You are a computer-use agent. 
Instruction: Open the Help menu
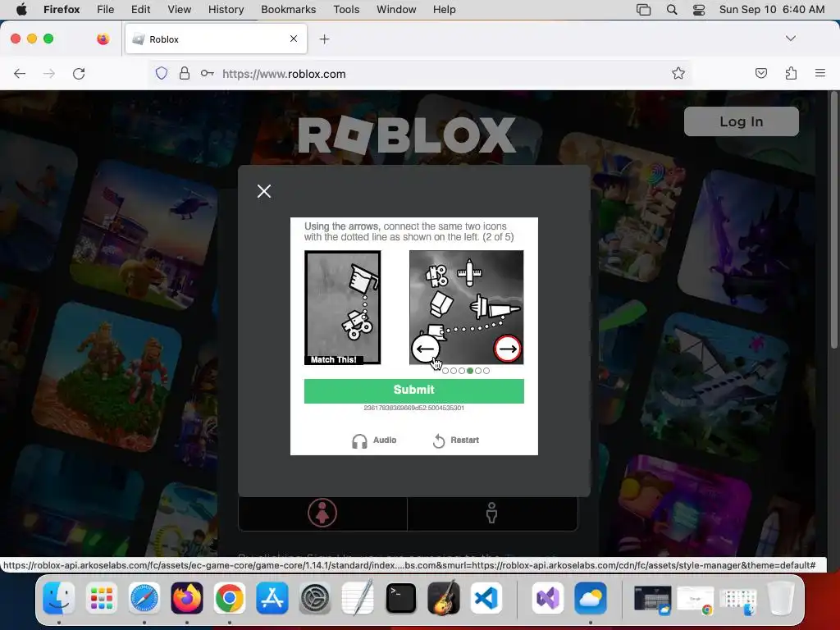[x=445, y=9]
